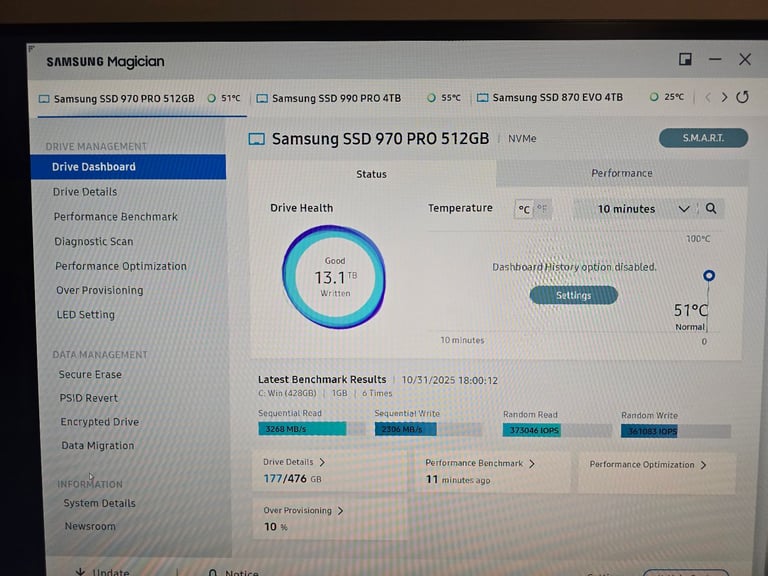Click the NVMe interface label
The image size is (768, 576).
click(x=522, y=139)
